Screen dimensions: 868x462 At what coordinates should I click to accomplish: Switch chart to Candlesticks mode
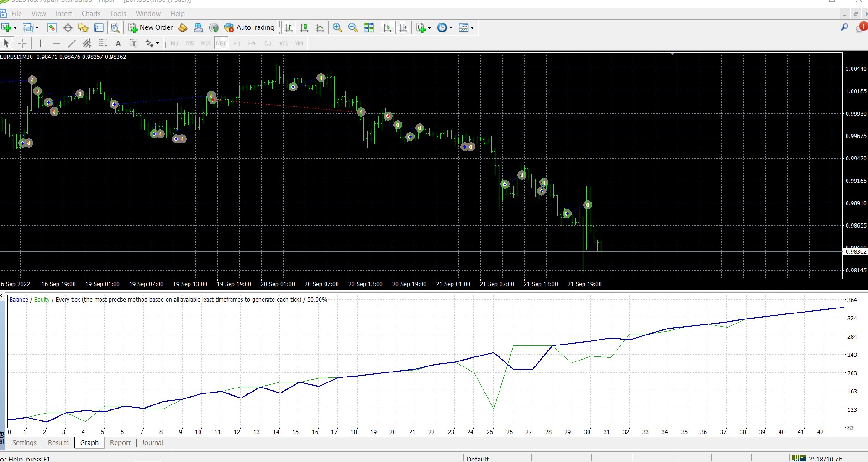tap(304, 28)
